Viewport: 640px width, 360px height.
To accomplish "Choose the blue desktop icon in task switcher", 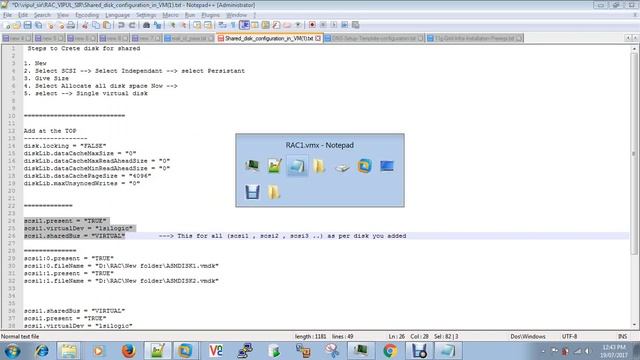I will tap(387, 166).
